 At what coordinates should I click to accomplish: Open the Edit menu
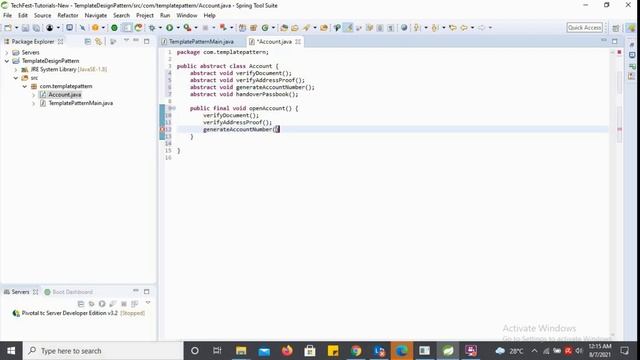pyautogui.click(x=23, y=16)
